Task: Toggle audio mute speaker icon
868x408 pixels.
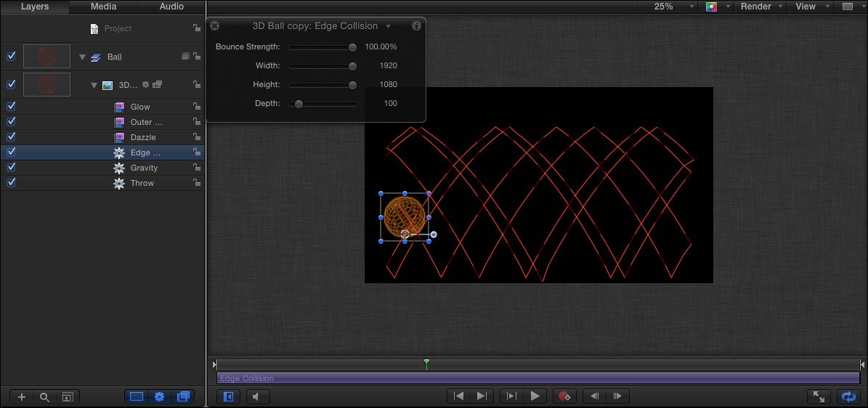Action: [x=258, y=396]
